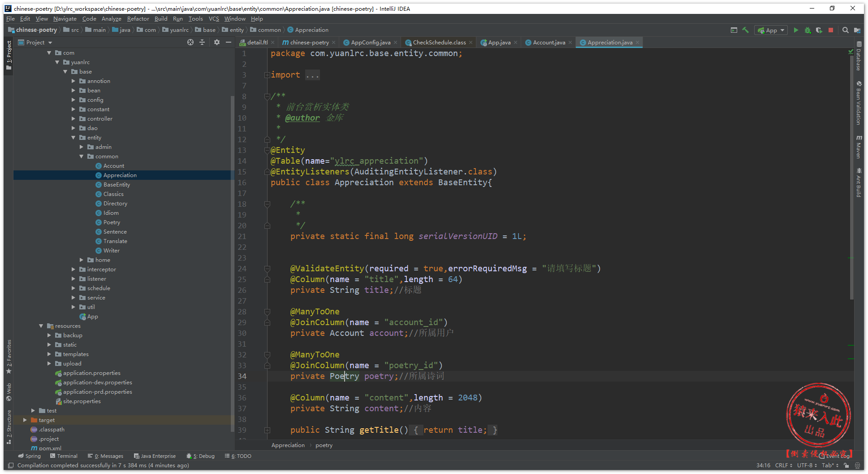868x474 pixels.
Task: Click the run dashboard window icon left of the hammer
Action: click(734, 30)
